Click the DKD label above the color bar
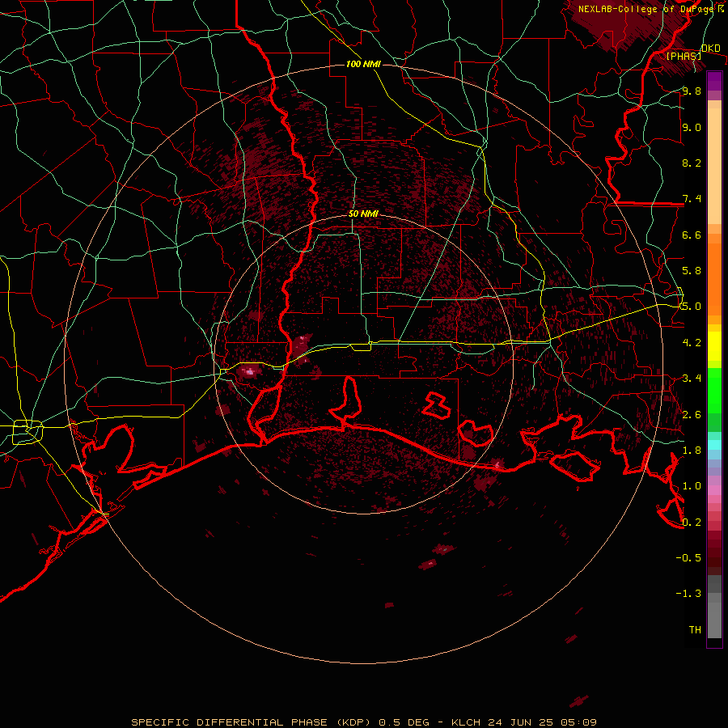Viewport: 728px width, 728px height. [710, 49]
